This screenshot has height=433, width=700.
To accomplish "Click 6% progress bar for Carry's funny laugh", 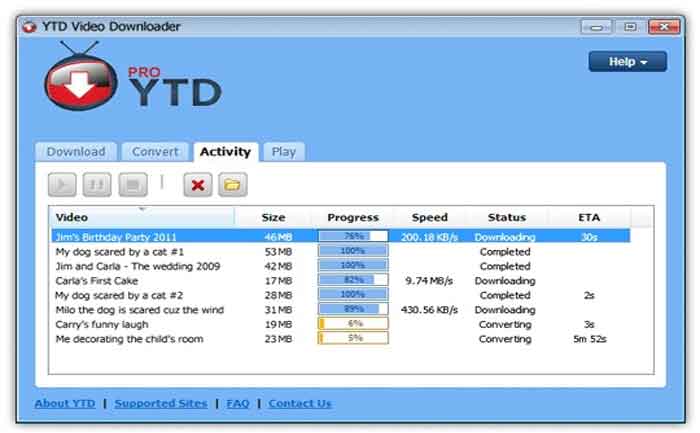I will tap(353, 323).
